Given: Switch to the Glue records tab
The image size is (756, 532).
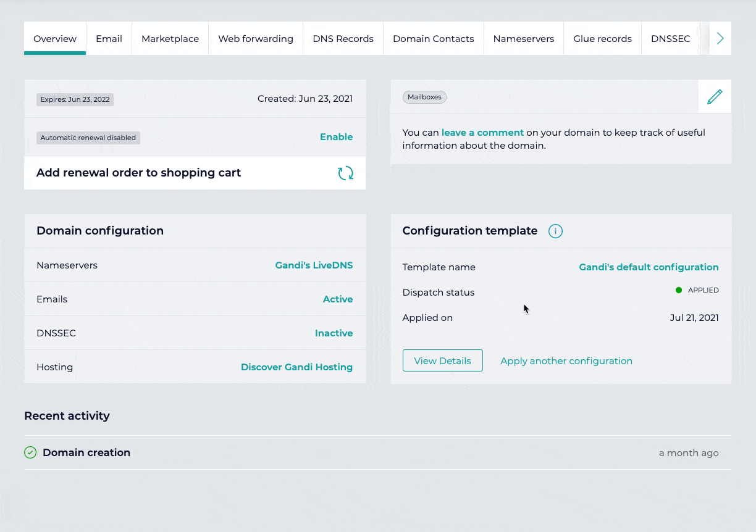Looking at the screenshot, I should pyautogui.click(x=602, y=39).
